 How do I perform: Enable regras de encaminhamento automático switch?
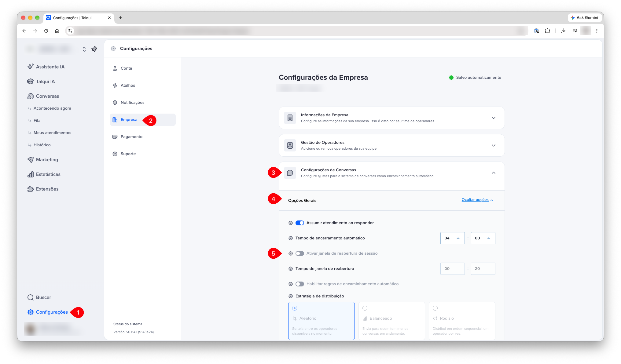pyautogui.click(x=300, y=284)
